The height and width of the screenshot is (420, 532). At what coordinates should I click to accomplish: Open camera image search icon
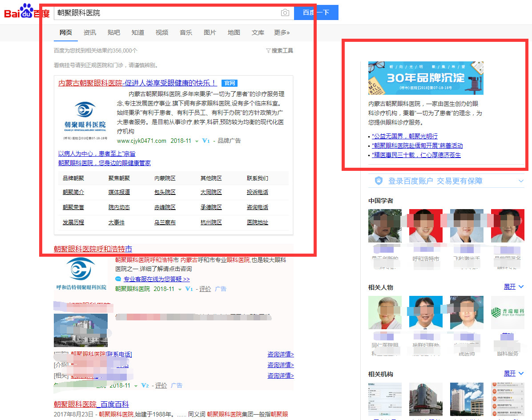[285, 12]
